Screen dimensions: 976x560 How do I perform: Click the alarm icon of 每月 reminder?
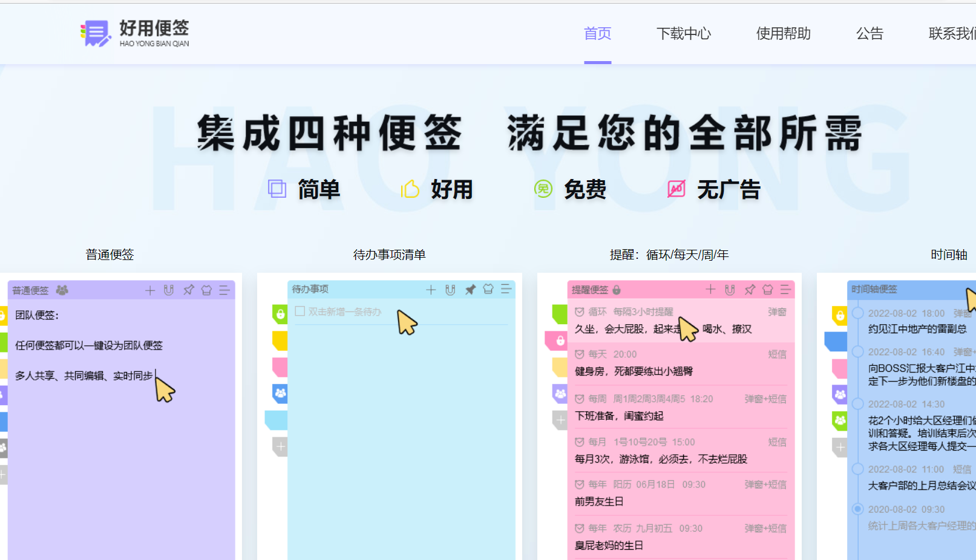[580, 442]
